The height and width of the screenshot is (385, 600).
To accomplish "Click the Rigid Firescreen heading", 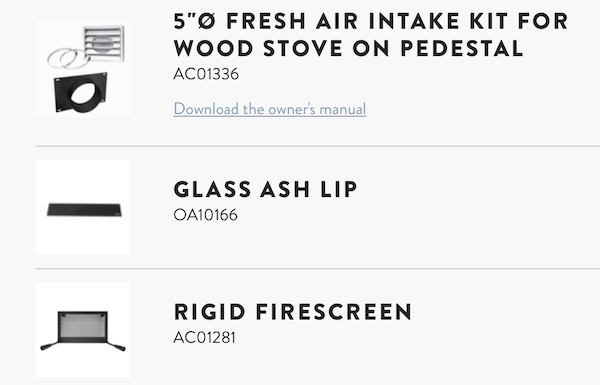I will tap(293, 312).
